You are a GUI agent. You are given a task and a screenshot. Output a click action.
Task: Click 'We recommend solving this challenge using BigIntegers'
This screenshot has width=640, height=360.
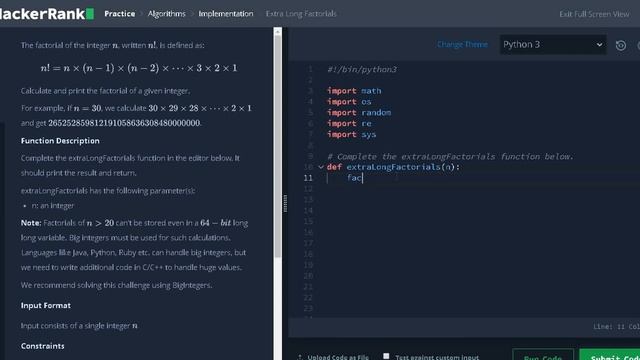point(116,285)
